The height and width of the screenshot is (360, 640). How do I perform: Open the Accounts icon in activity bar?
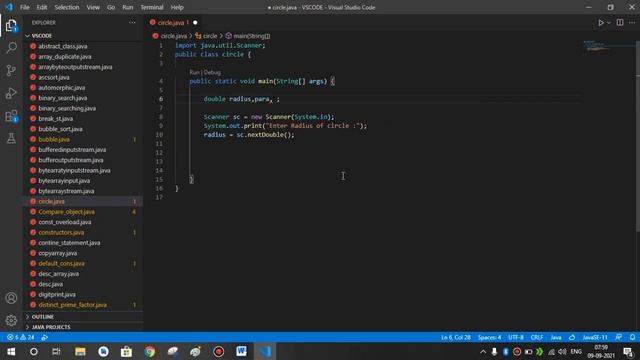[11, 298]
